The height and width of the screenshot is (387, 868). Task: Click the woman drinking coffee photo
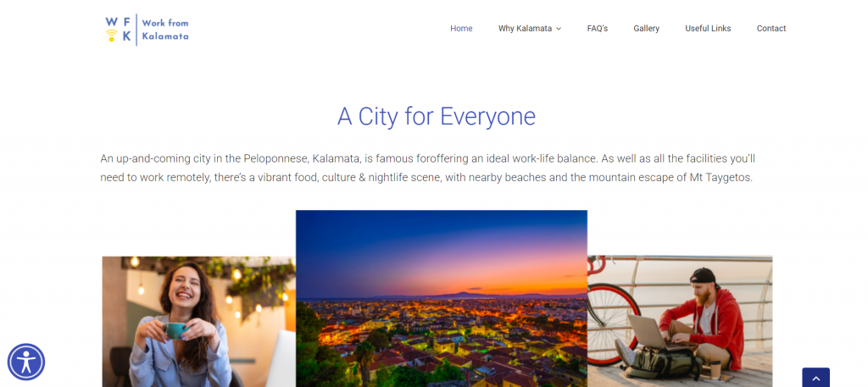[x=198, y=321]
